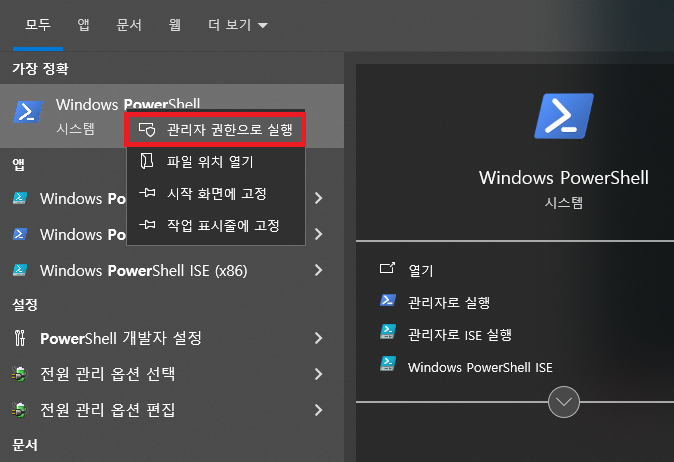The width and height of the screenshot is (674, 462).
Task: Switch to the 모두 tab
Action: pos(38,25)
